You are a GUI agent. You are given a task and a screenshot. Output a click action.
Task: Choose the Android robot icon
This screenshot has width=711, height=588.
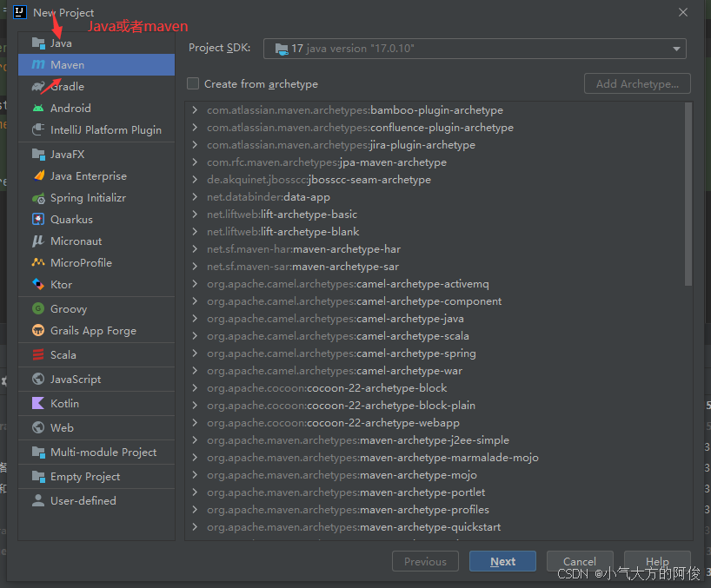[38, 109]
